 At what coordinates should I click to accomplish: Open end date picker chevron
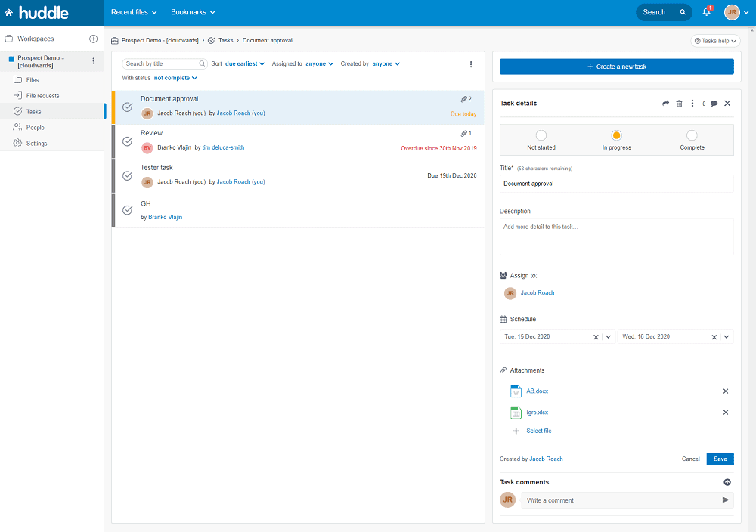[x=726, y=337]
